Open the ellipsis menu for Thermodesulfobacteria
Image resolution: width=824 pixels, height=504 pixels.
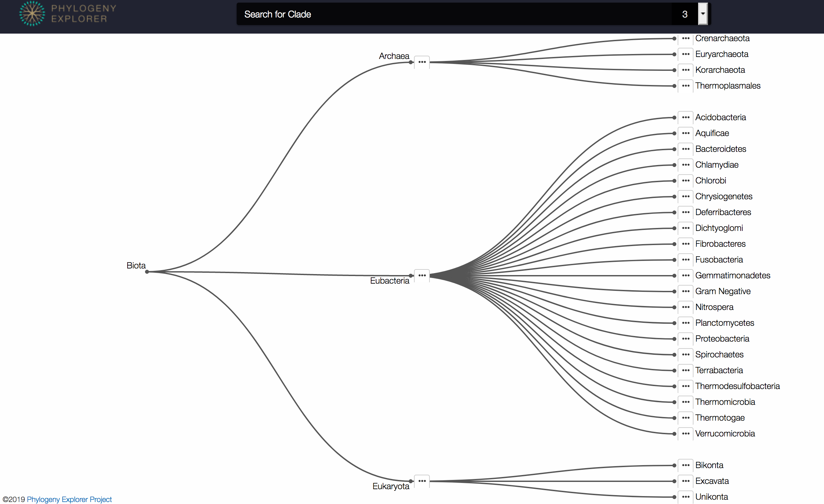pyautogui.click(x=686, y=386)
